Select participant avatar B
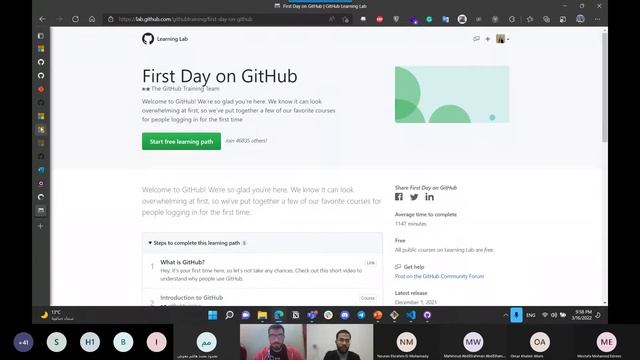This screenshot has height=360, width=640. [x=123, y=342]
